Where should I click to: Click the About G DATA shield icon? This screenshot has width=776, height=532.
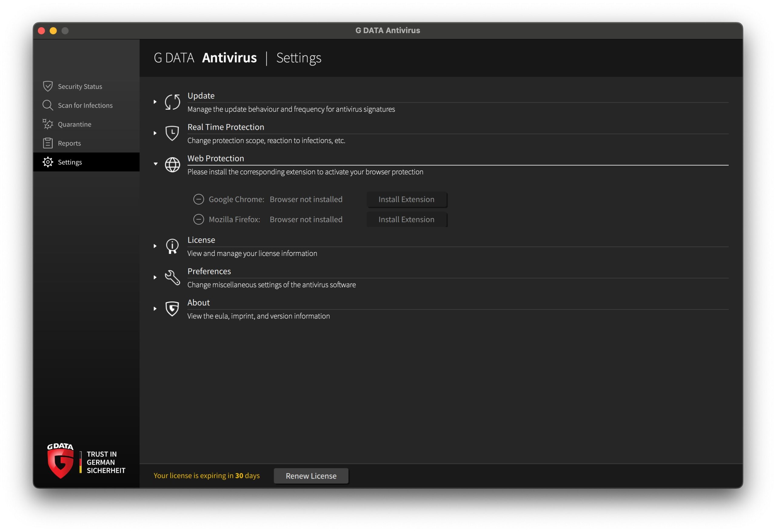point(172,309)
